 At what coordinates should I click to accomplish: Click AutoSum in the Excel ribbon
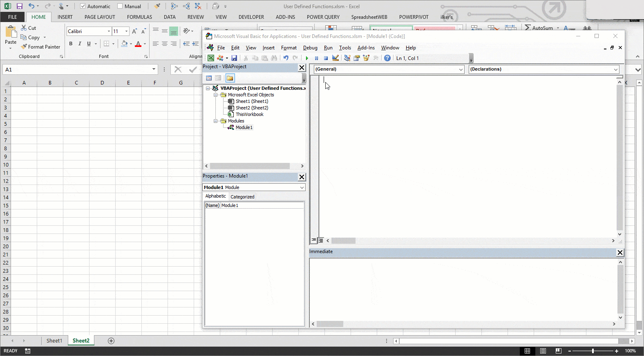coord(539,28)
